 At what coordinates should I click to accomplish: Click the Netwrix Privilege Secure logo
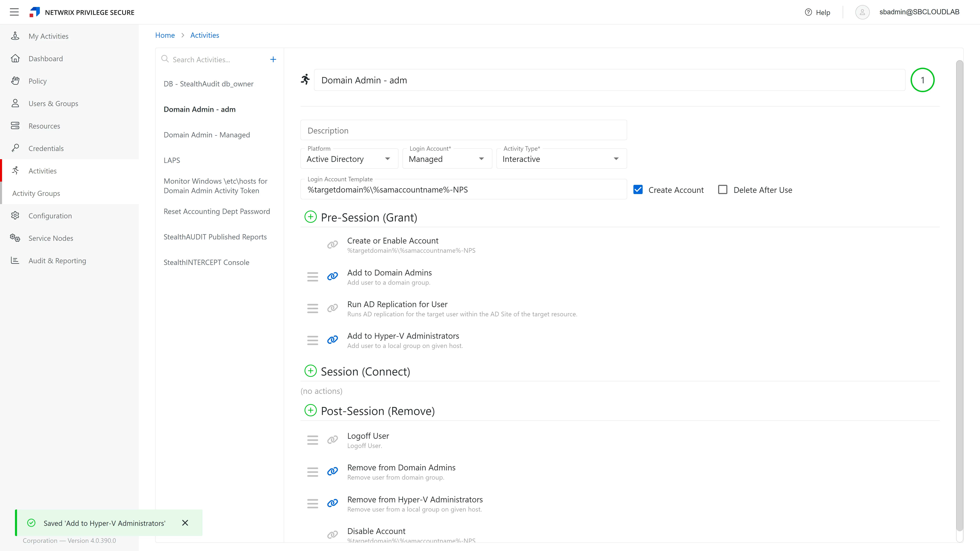[35, 12]
